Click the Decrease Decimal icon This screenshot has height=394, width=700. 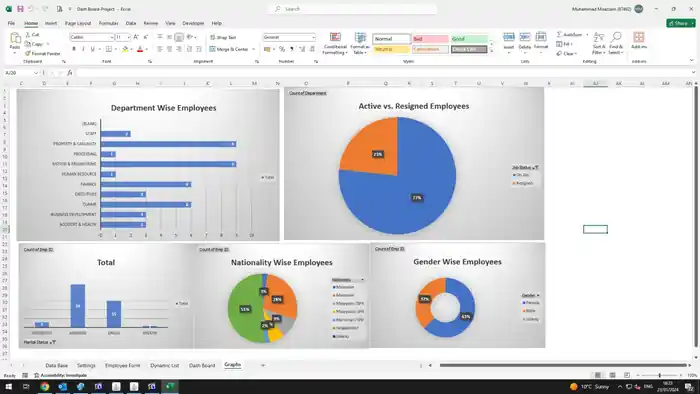point(312,49)
